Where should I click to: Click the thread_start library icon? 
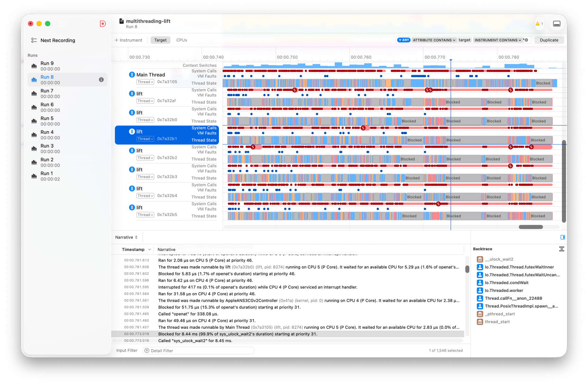tap(480, 322)
